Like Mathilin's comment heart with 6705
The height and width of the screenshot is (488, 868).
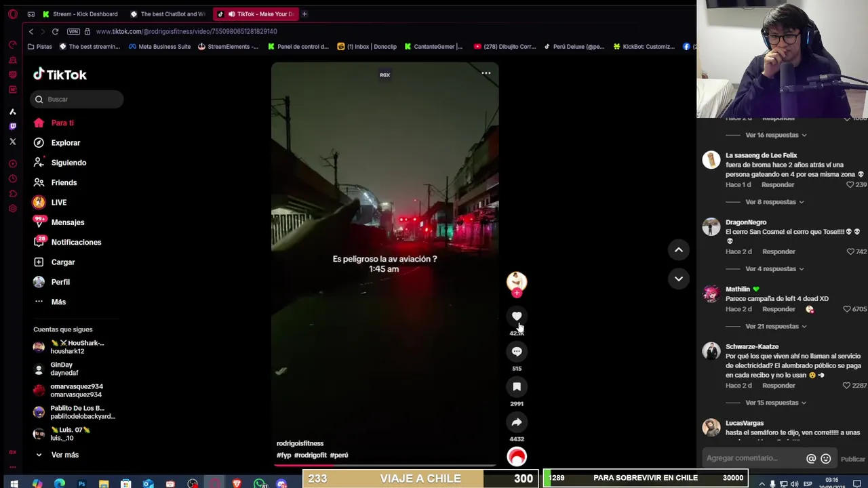click(x=846, y=309)
